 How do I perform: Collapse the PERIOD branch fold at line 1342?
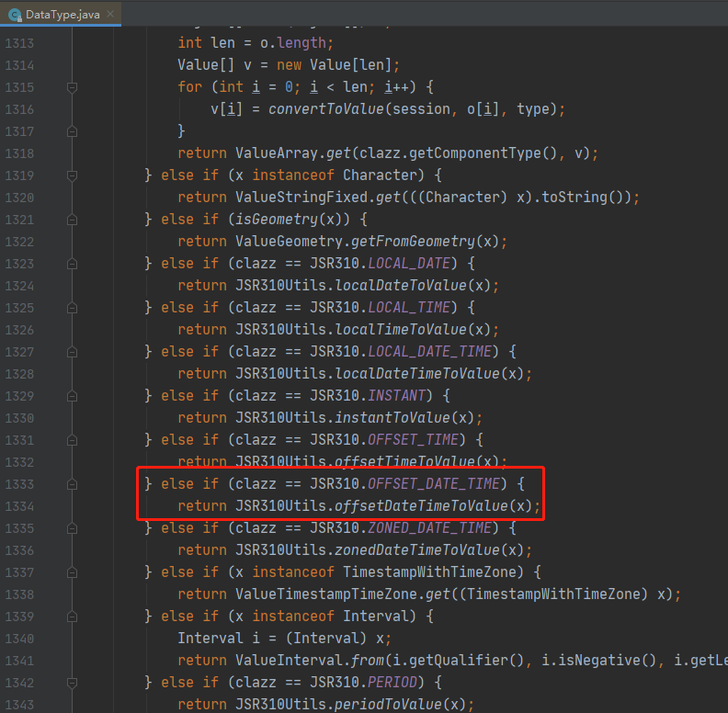[x=72, y=683]
